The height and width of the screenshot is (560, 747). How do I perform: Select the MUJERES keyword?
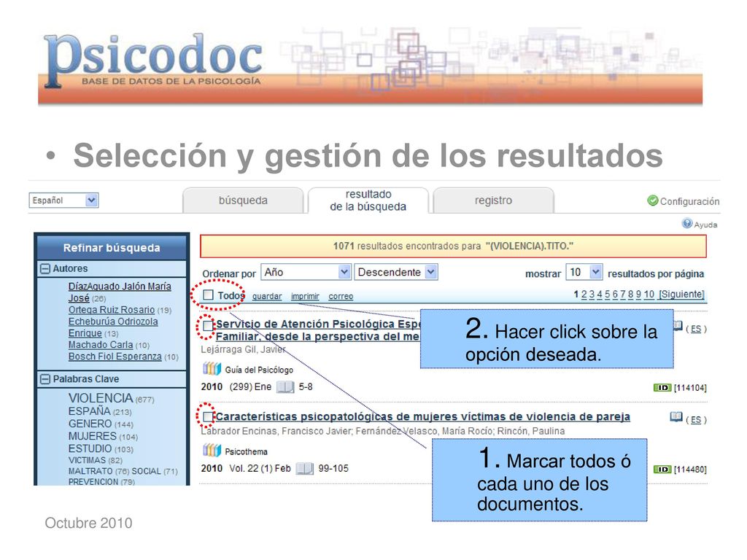pos(93,436)
